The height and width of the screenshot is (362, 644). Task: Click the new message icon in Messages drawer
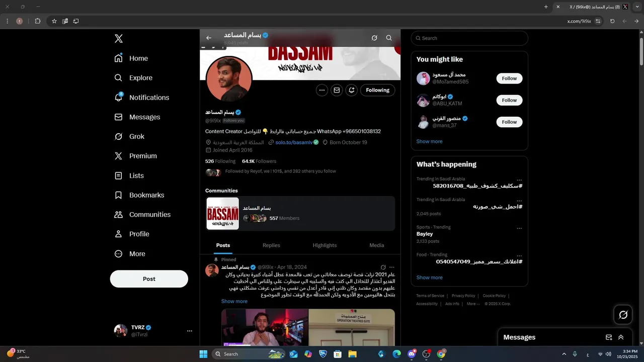[x=609, y=337]
